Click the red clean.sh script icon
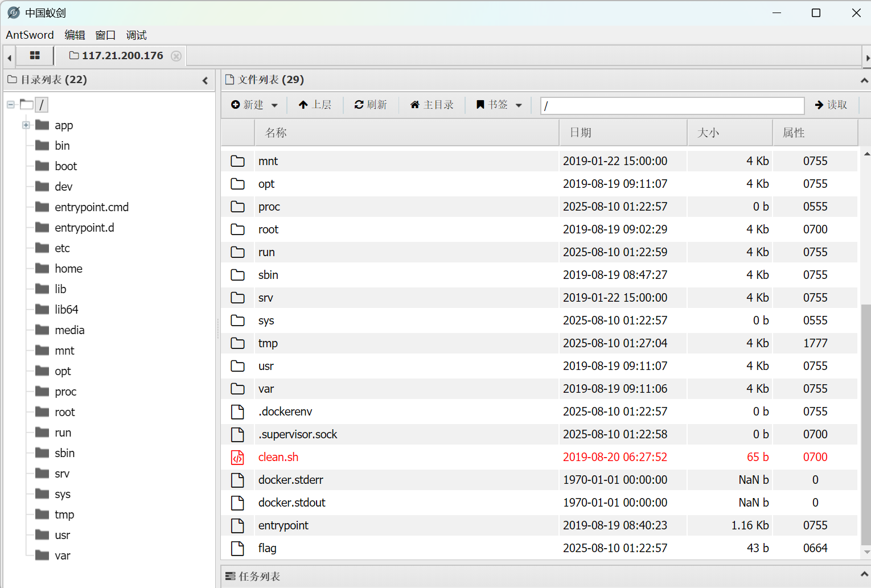This screenshot has height=588, width=871. (237, 457)
